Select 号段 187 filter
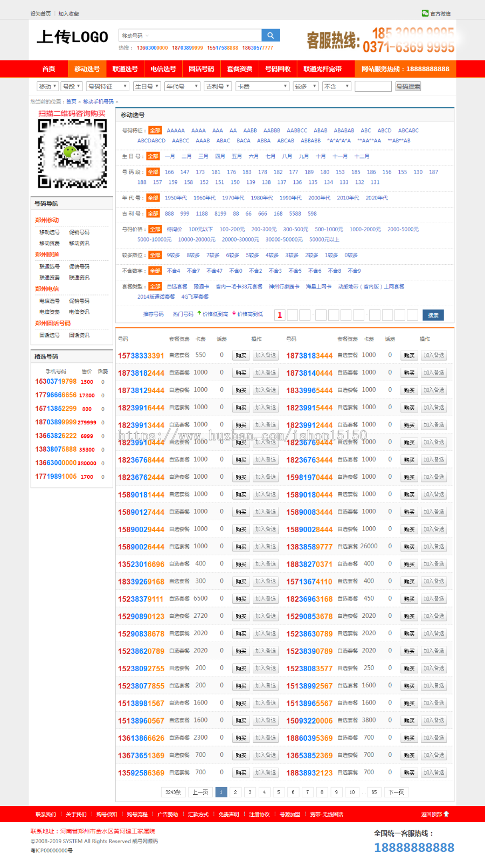Screen dimensions: 485x868 coord(433,172)
